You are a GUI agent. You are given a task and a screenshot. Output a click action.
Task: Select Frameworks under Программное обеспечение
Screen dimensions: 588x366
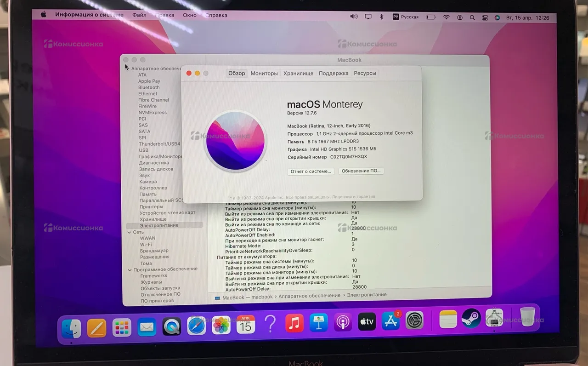tap(154, 276)
